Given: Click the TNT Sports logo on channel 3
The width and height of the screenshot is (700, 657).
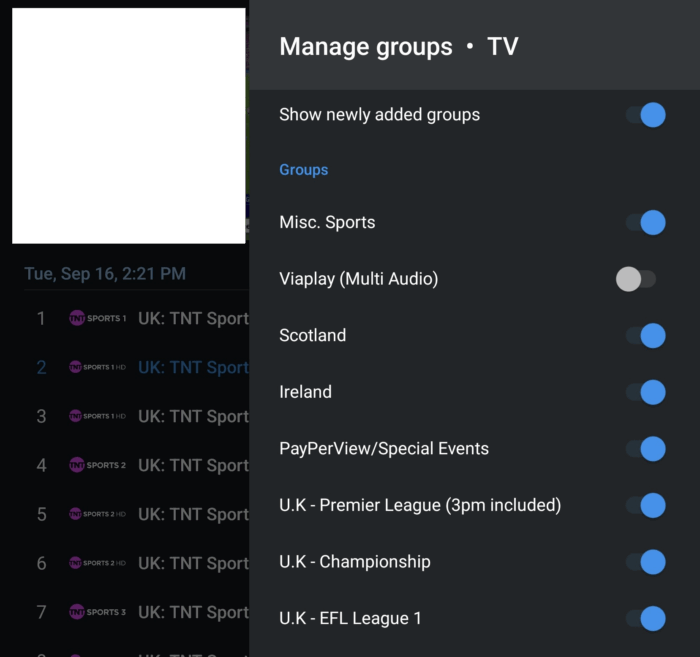Looking at the screenshot, I should point(97,417).
